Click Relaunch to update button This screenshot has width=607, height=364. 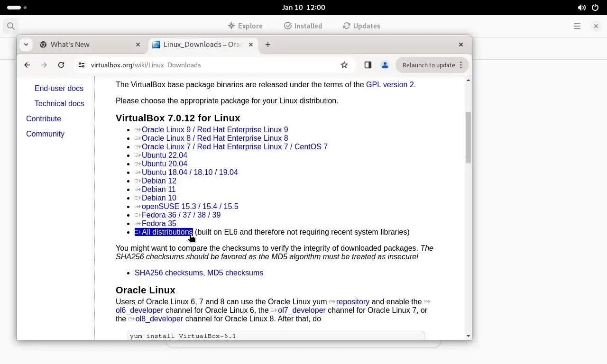tap(429, 65)
